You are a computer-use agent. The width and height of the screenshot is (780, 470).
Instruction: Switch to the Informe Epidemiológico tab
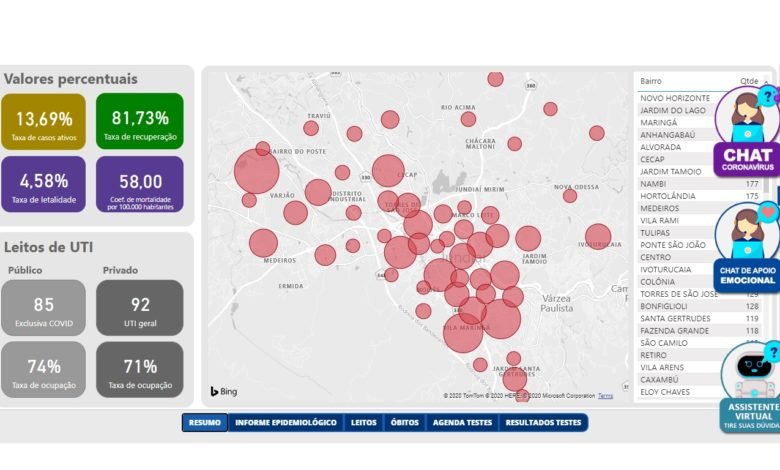click(286, 423)
